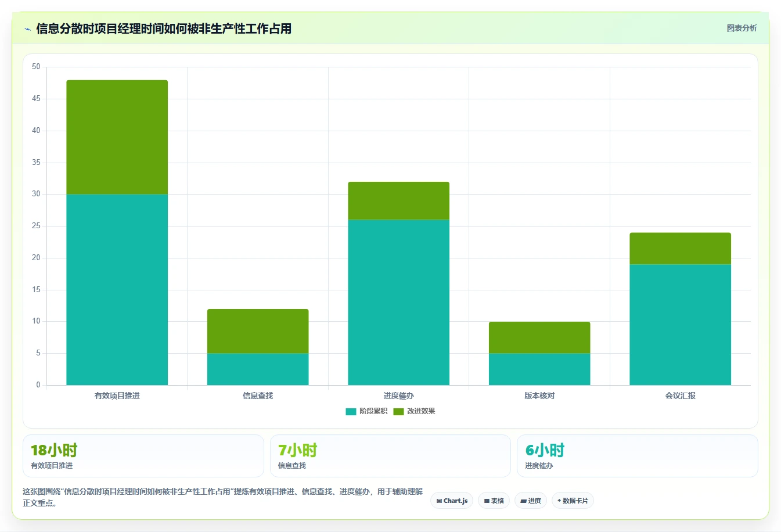Image resolution: width=781 pixels, height=532 pixels.
Task: Click the teal segment of the 有效项目推进 bar
Action: pyautogui.click(x=117, y=289)
